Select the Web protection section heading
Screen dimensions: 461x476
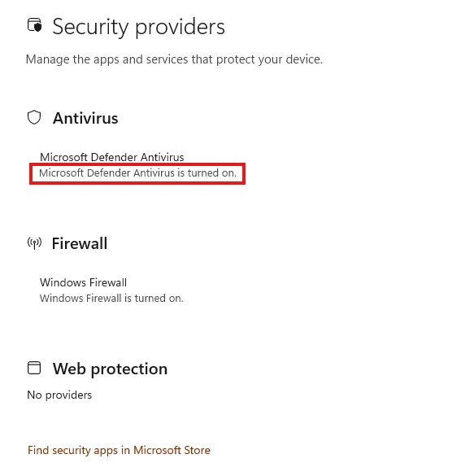point(110,369)
